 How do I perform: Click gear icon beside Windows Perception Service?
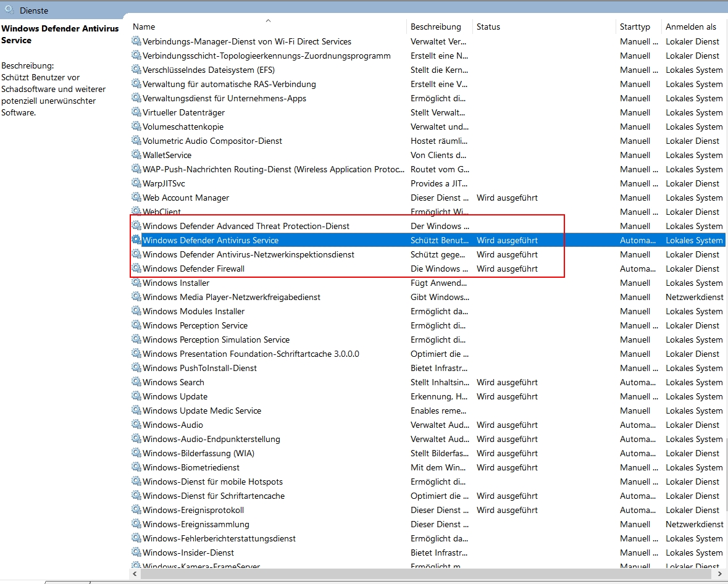(136, 325)
